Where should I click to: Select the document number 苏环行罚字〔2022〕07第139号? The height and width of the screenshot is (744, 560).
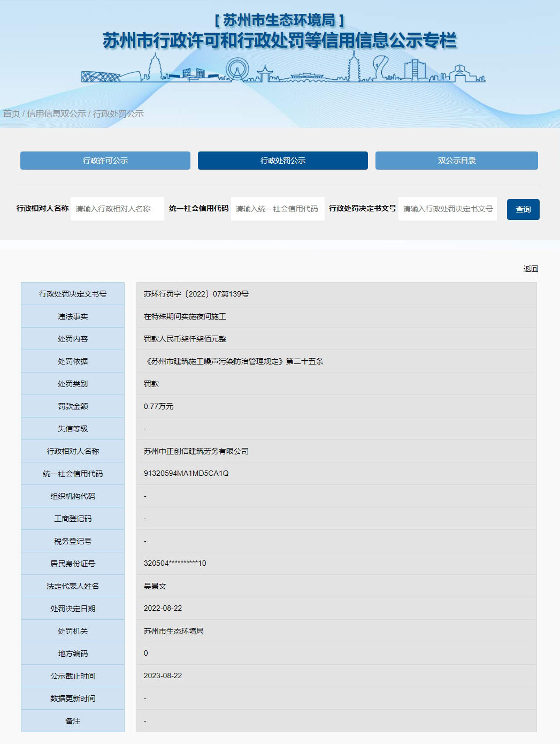pyautogui.click(x=196, y=294)
